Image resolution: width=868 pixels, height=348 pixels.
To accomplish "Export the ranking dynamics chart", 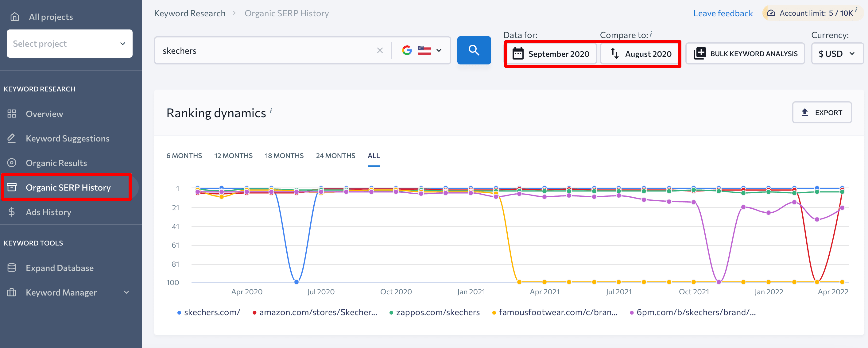I will [821, 113].
